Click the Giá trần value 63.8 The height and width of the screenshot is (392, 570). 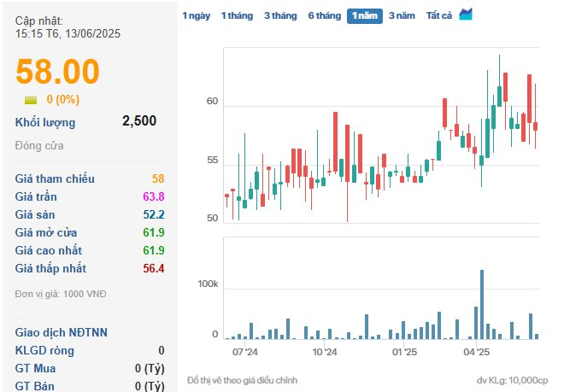(x=153, y=196)
